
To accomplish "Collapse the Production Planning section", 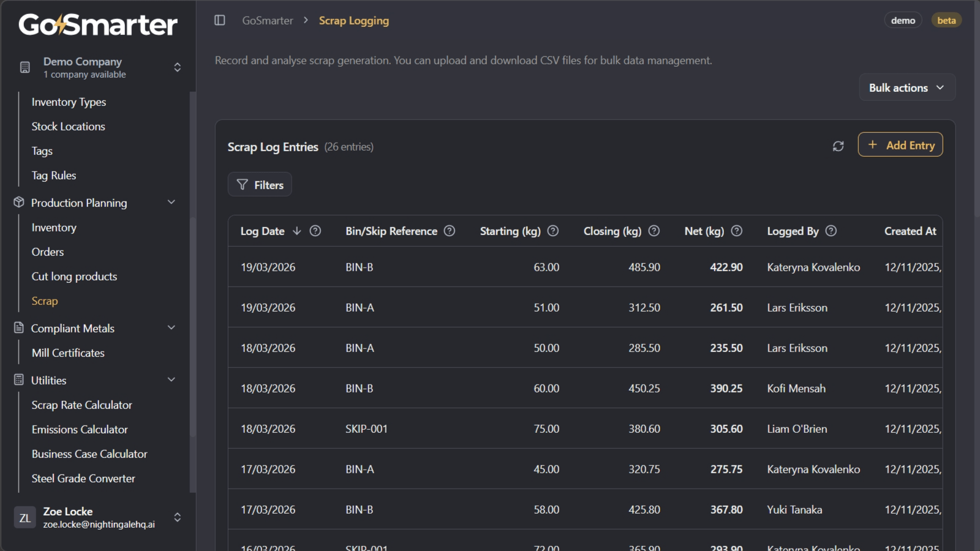I will 171,202.
